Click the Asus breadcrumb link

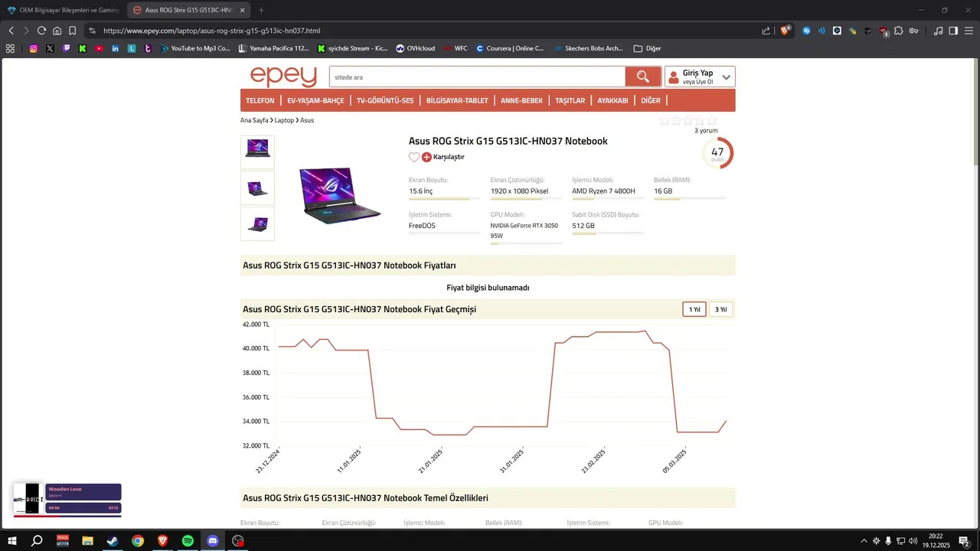[x=307, y=120]
